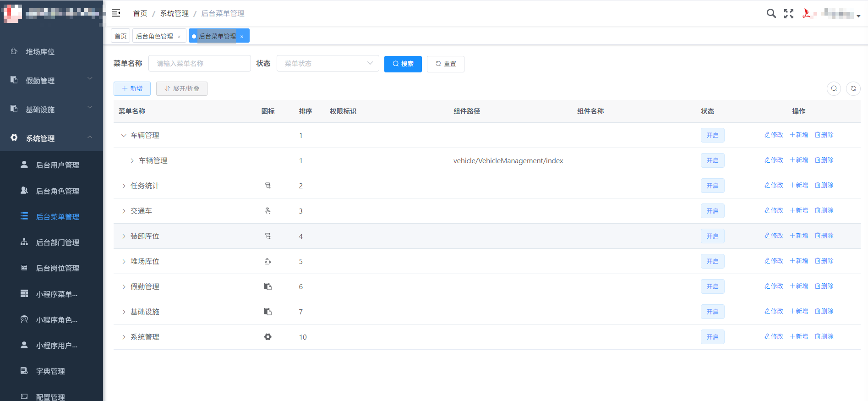This screenshot has width=868, height=401.
Task: Close the 后台角色管理 tab
Action: 179,37
